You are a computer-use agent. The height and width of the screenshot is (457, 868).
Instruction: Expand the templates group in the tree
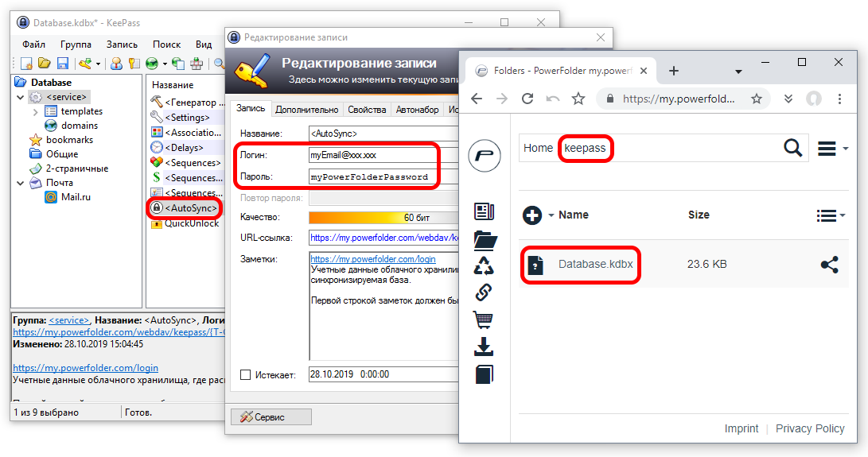[x=36, y=112]
